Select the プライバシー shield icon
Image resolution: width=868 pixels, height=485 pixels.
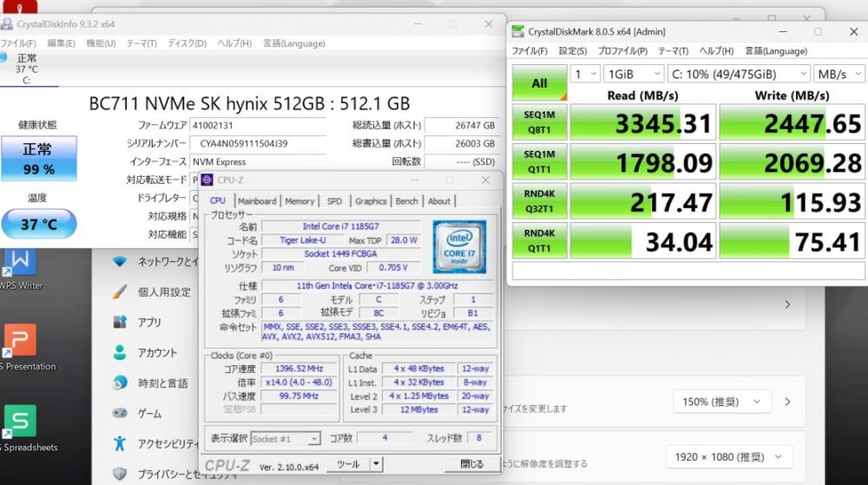(x=120, y=474)
